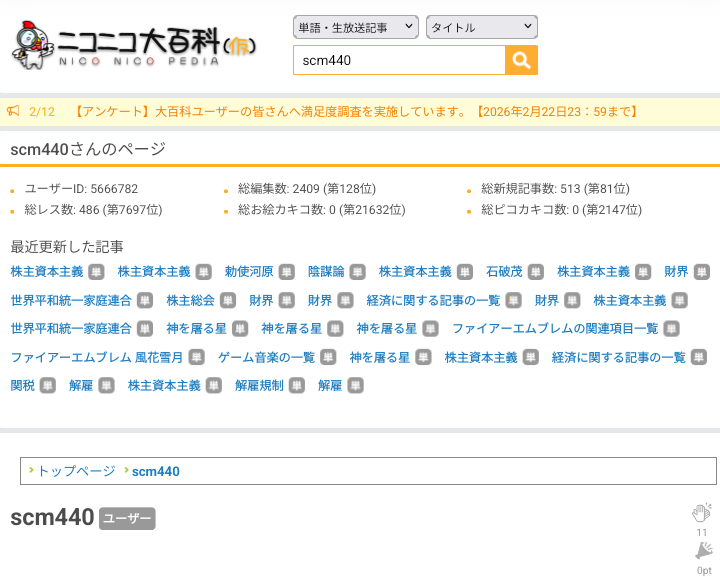Open the 陰謀論 article link
This screenshot has width=720, height=577.
[x=326, y=272]
